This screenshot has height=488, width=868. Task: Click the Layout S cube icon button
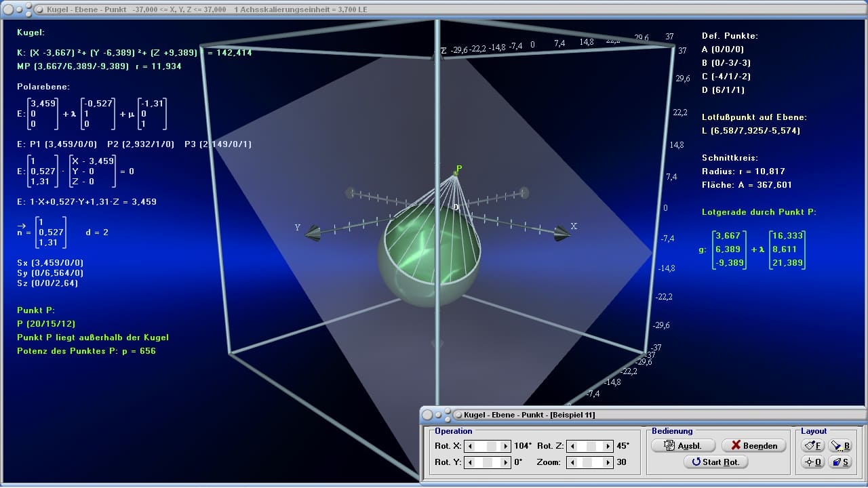point(840,462)
